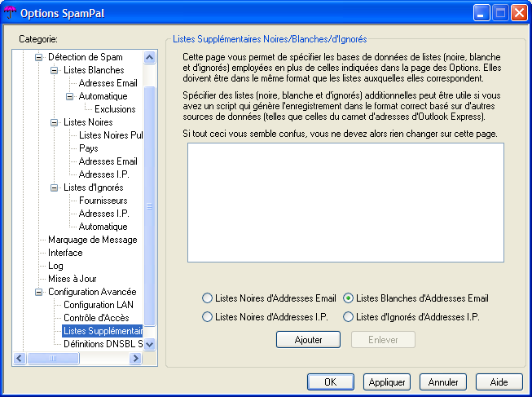
Task: Select Adresses I.P. under Listes Noires
Action: click(103, 174)
